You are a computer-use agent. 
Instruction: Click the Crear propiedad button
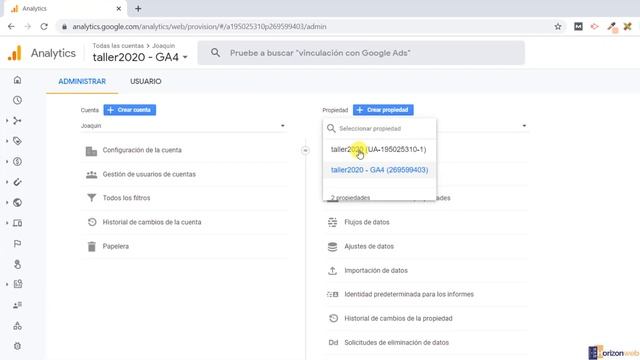[x=383, y=110]
